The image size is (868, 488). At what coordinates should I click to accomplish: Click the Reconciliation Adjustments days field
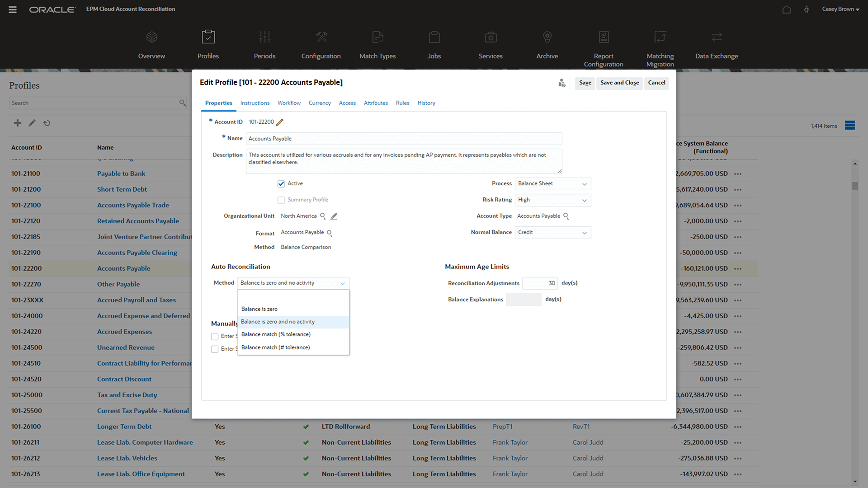[540, 283]
